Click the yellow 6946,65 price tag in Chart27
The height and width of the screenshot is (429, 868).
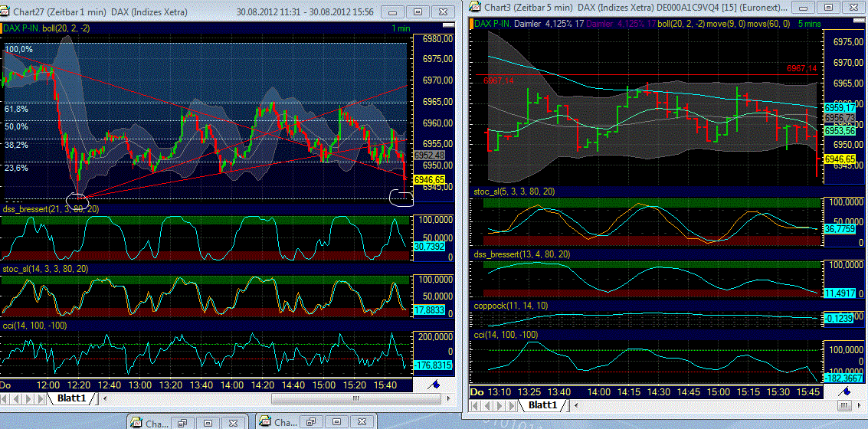[x=429, y=179]
